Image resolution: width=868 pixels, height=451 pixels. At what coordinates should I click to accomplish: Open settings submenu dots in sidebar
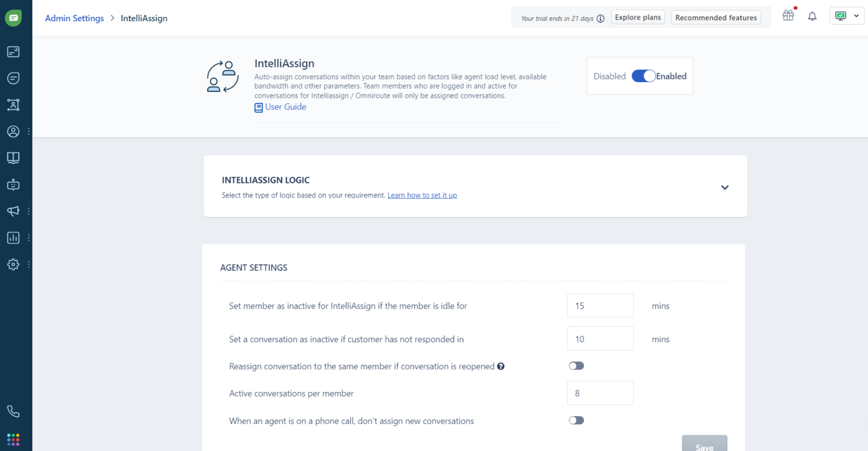tap(28, 264)
